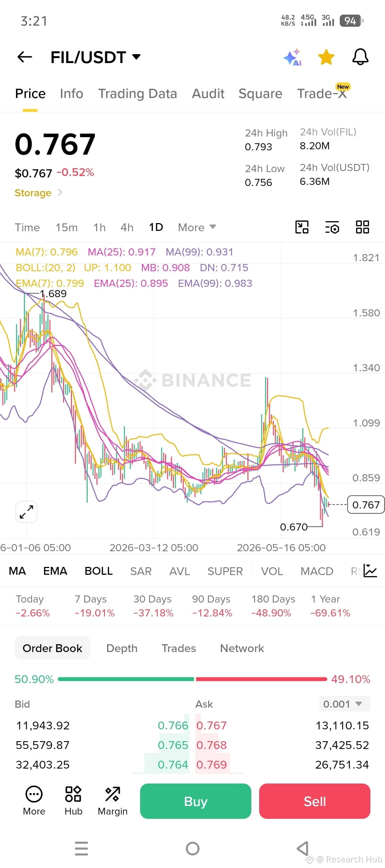Open Android recent apps menu button
This screenshot has width=385, height=868.
point(82,848)
